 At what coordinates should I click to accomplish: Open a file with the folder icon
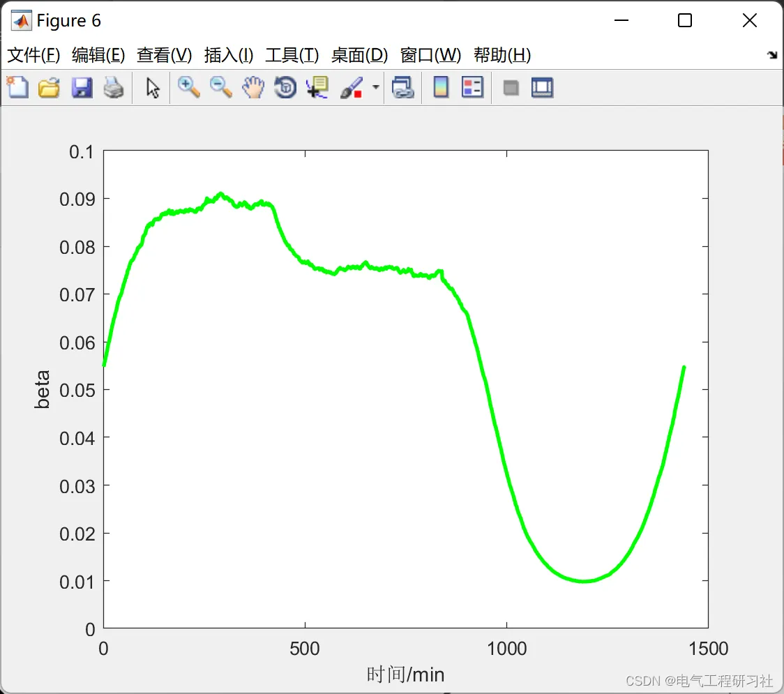49,87
